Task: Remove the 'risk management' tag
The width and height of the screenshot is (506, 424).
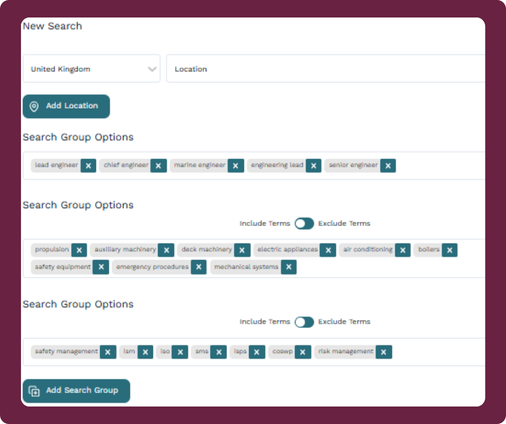Action: (x=384, y=352)
